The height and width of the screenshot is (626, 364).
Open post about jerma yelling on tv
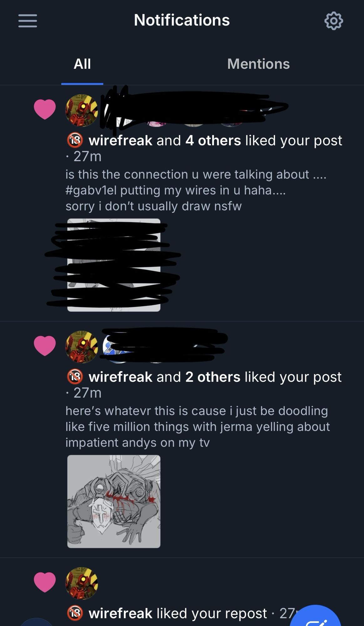click(x=197, y=427)
